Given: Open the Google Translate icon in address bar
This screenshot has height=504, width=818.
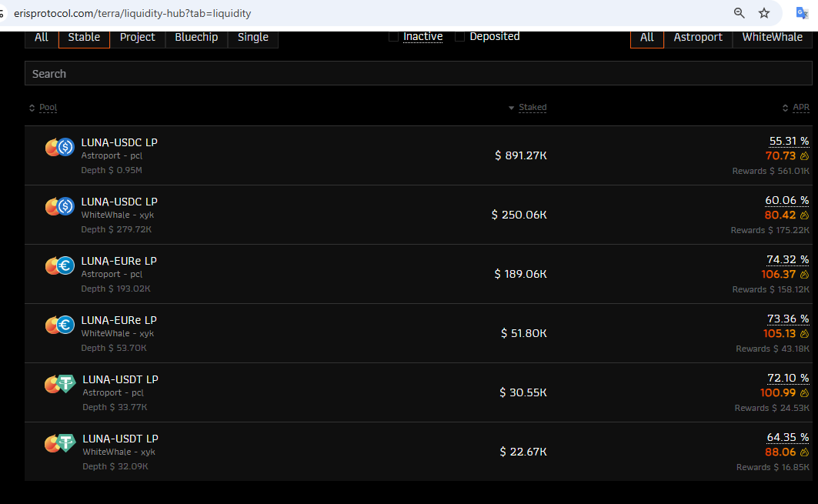Looking at the screenshot, I should pyautogui.click(x=802, y=13).
